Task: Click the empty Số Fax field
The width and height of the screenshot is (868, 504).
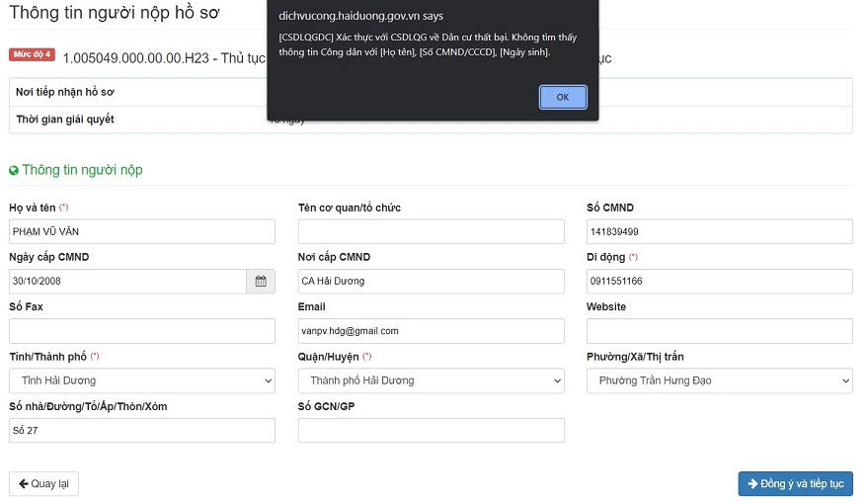Action: (142, 331)
